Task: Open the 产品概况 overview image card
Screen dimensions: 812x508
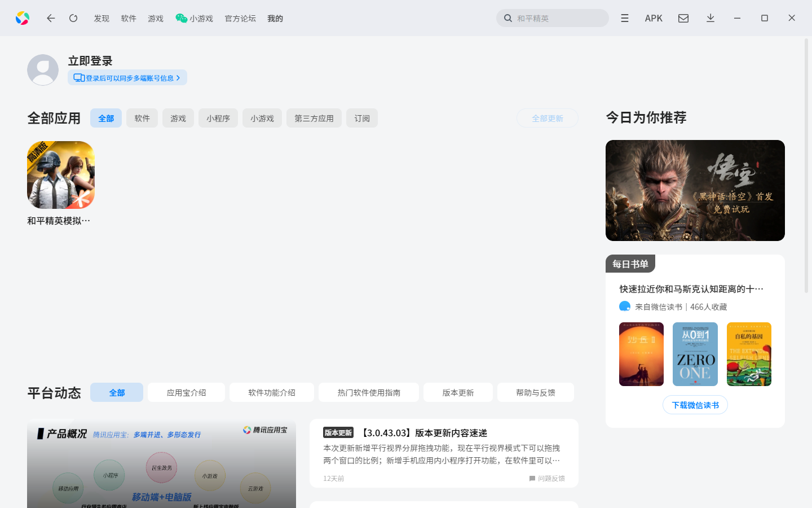Action: click(161, 463)
